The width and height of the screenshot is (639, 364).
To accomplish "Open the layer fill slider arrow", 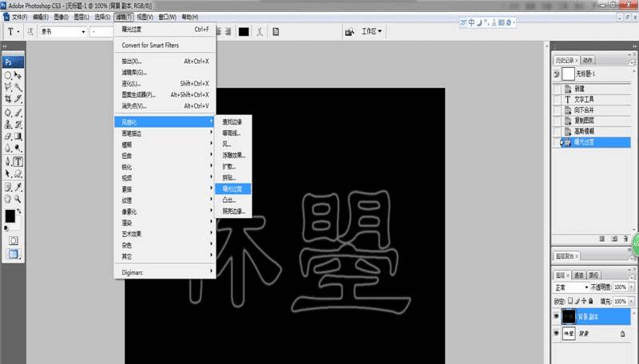I will click(631, 301).
